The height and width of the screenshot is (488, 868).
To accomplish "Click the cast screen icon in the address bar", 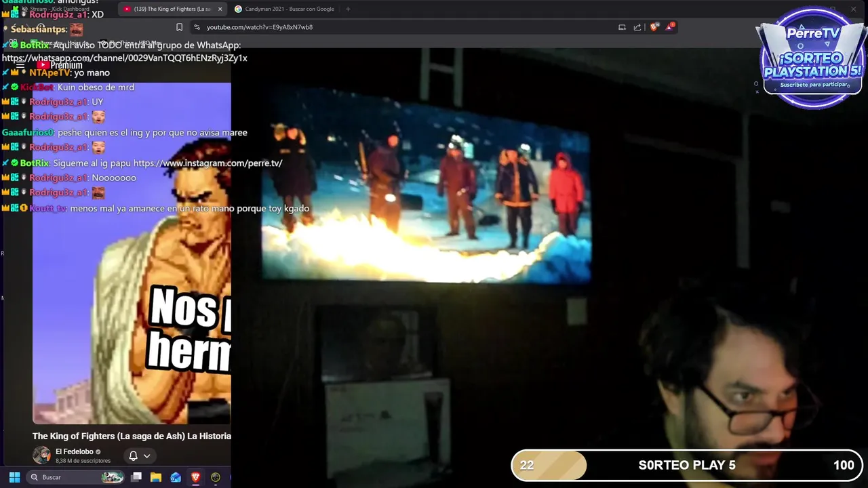I will tap(622, 27).
